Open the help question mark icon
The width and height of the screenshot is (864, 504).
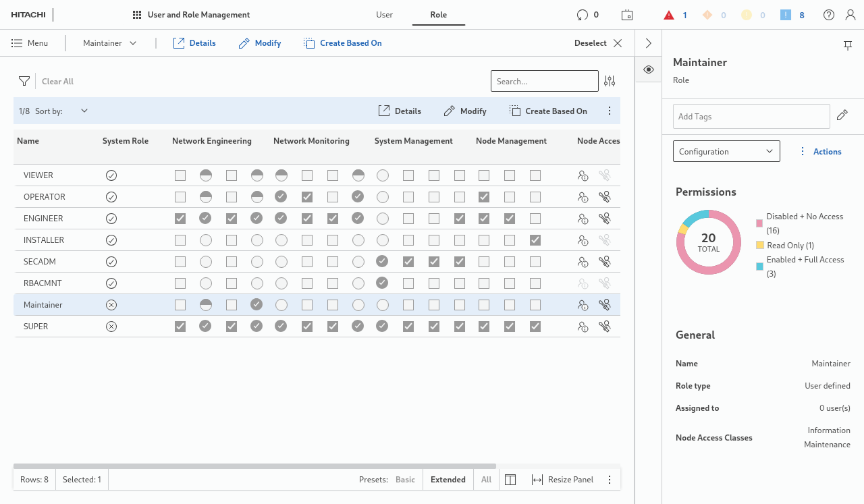[x=829, y=15]
